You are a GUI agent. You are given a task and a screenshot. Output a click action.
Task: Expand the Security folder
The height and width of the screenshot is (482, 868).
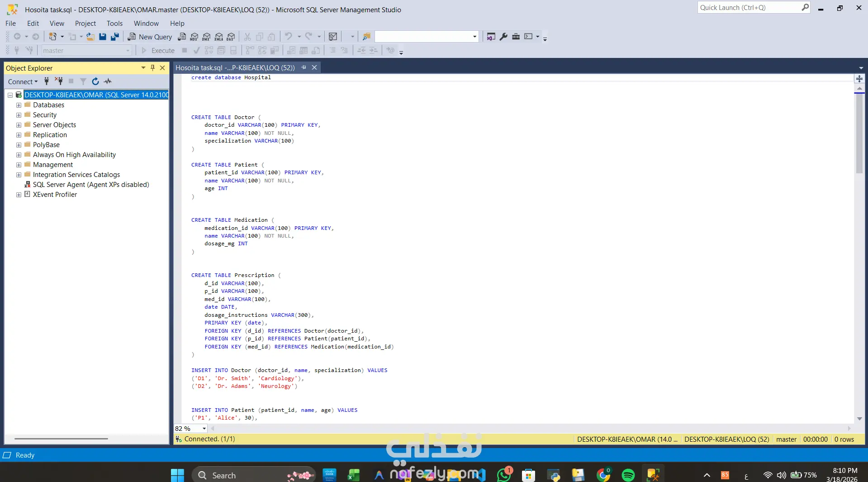pos(19,115)
